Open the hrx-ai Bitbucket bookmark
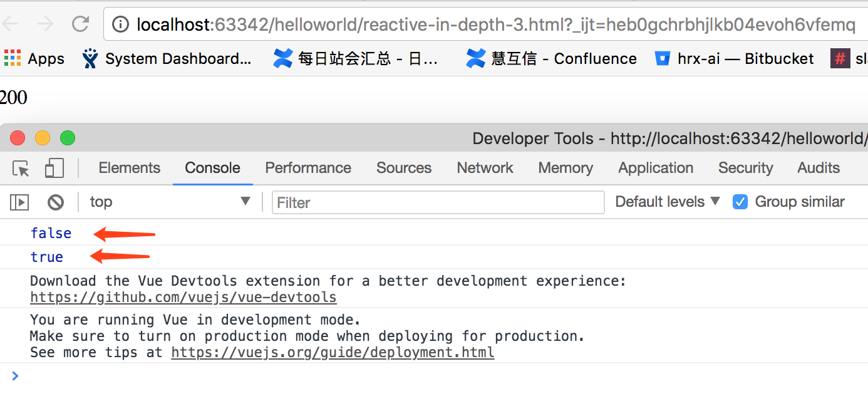 (734, 59)
